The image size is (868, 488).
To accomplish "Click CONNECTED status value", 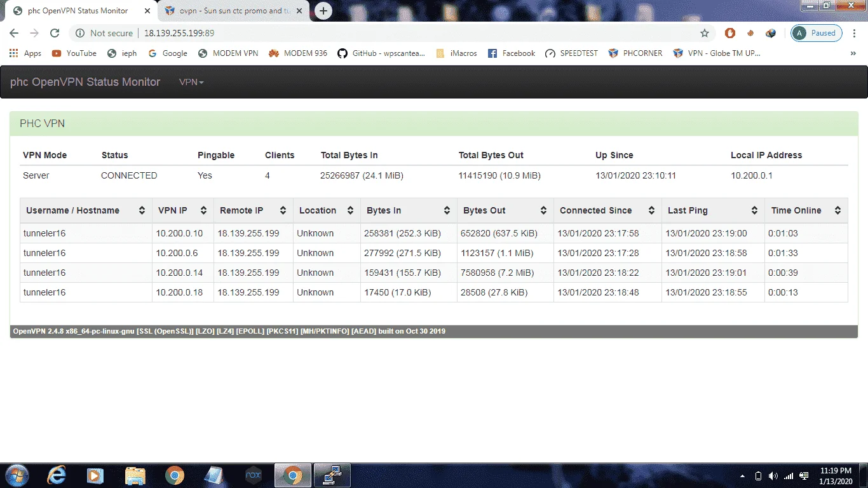I will pyautogui.click(x=129, y=175).
